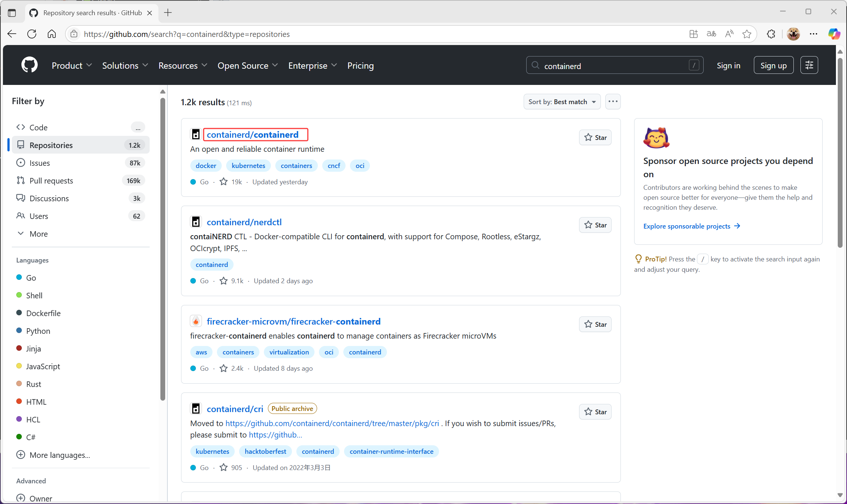This screenshot has height=504, width=847.
Task: Open the Copilot sidebar icon
Action: (834, 34)
